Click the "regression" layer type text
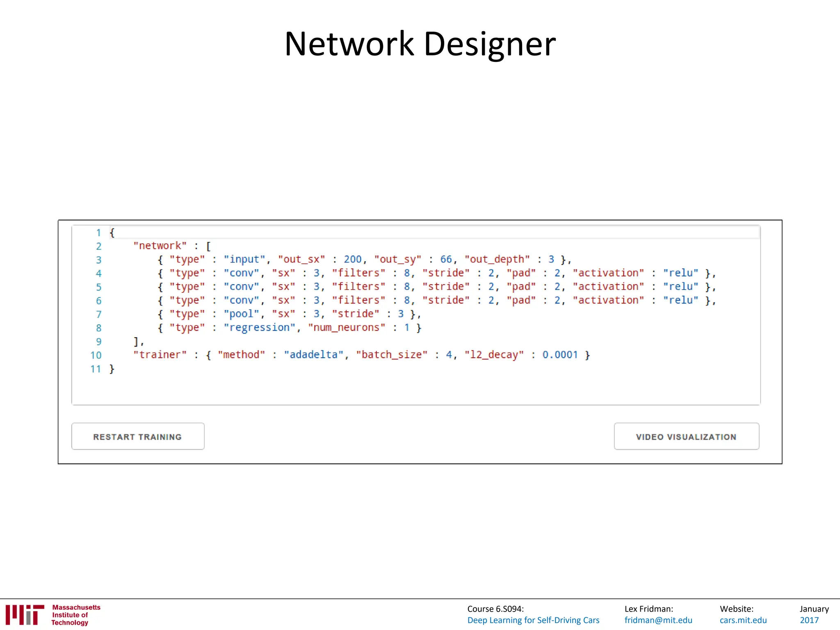The image size is (840, 630). [x=259, y=327]
